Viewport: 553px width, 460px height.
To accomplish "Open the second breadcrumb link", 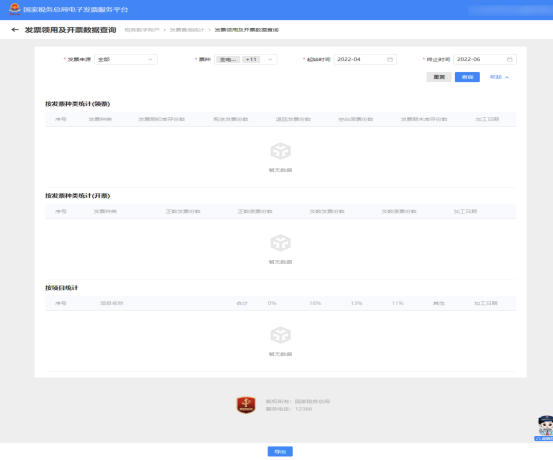I will pyautogui.click(x=187, y=30).
